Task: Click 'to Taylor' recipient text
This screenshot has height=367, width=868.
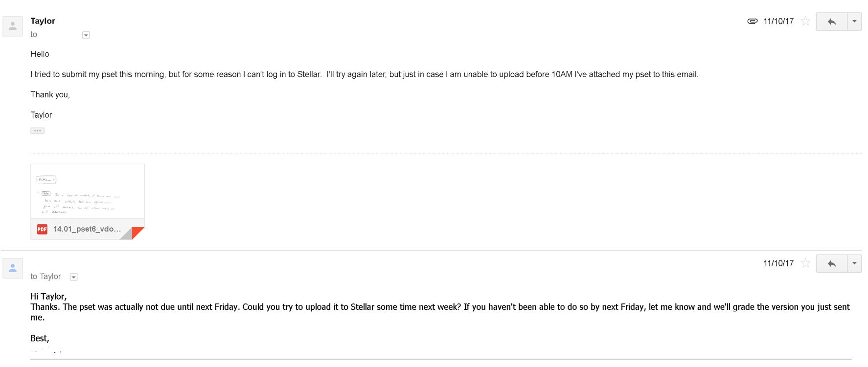Action: pos(46,277)
